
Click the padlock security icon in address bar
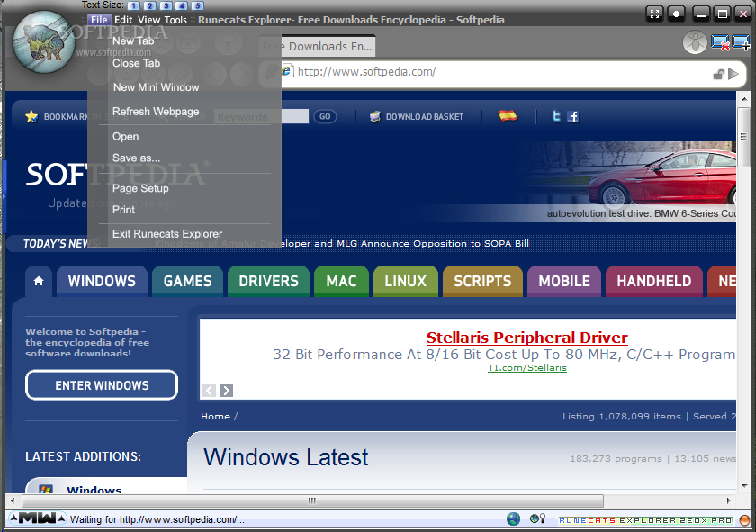click(719, 74)
